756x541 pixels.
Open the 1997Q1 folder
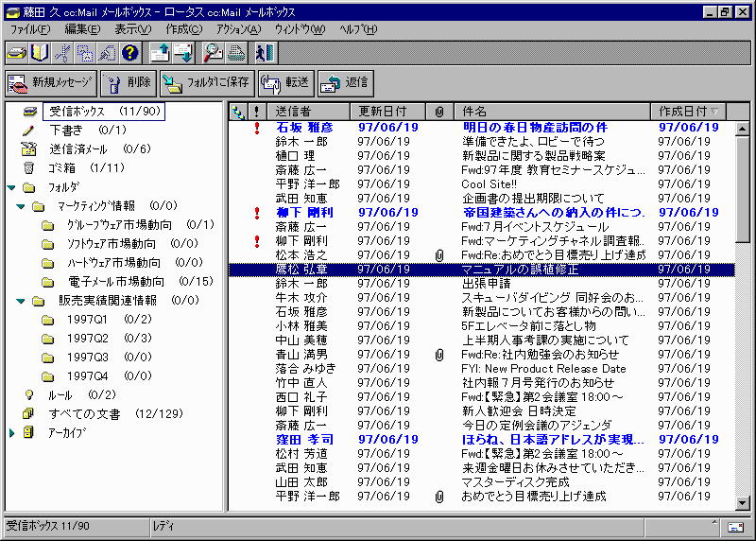(x=109, y=320)
